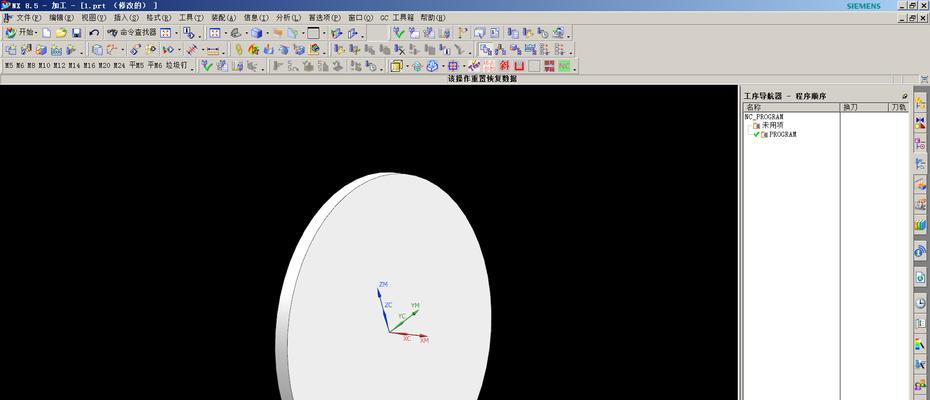Click the 名称 column header
Screen dimensions: 930x400
[792, 107]
